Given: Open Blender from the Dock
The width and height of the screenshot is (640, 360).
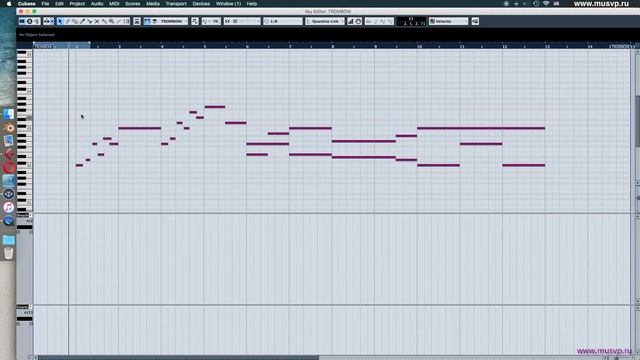Looking at the screenshot, I should pyautogui.click(x=9, y=128).
